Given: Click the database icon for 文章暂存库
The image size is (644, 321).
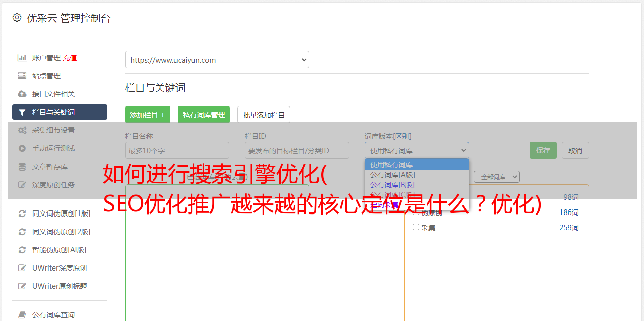Looking at the screenshot, I should pyautogui.click(x=22, y=167).
